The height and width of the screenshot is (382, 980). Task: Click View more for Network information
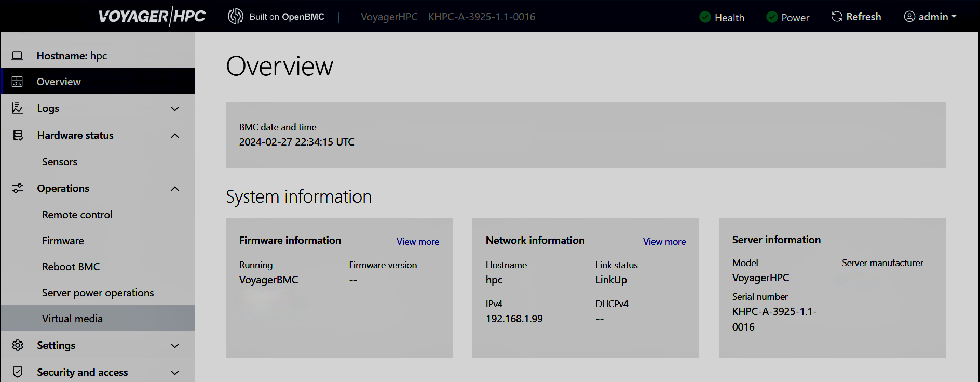(664, 242)
